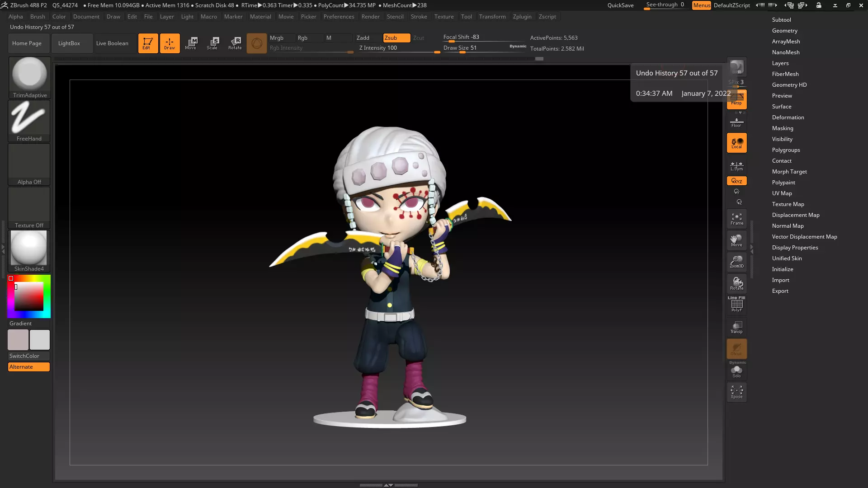Toggle L.Sym local symmetry
The height and width of the screenshot is (488, 868).
736,166
